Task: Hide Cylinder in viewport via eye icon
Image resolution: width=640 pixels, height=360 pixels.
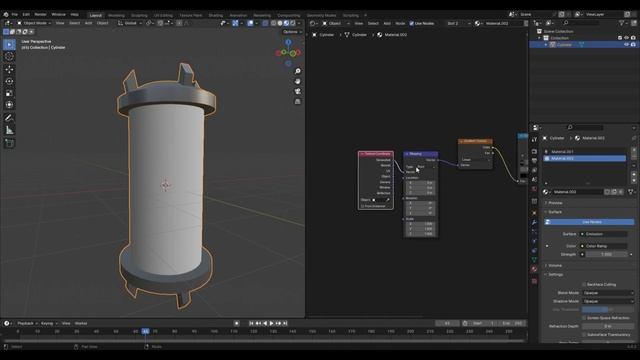Action: (626, 44)
